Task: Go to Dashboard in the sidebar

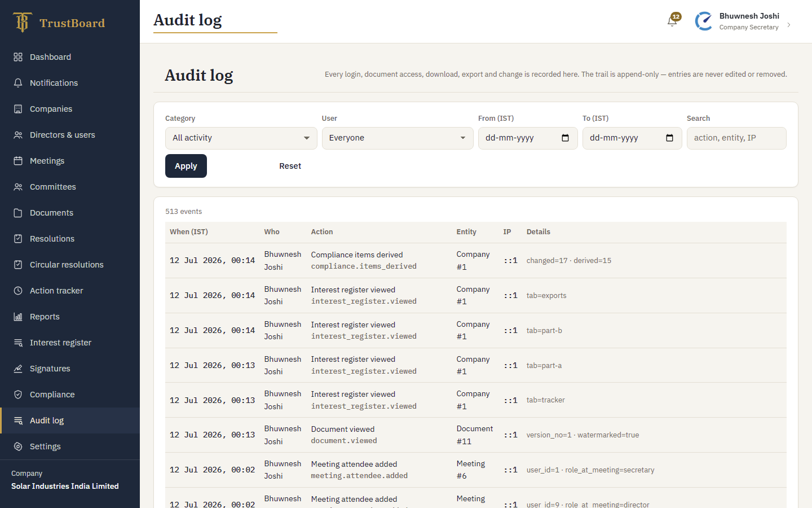Action: coord(70,57)
